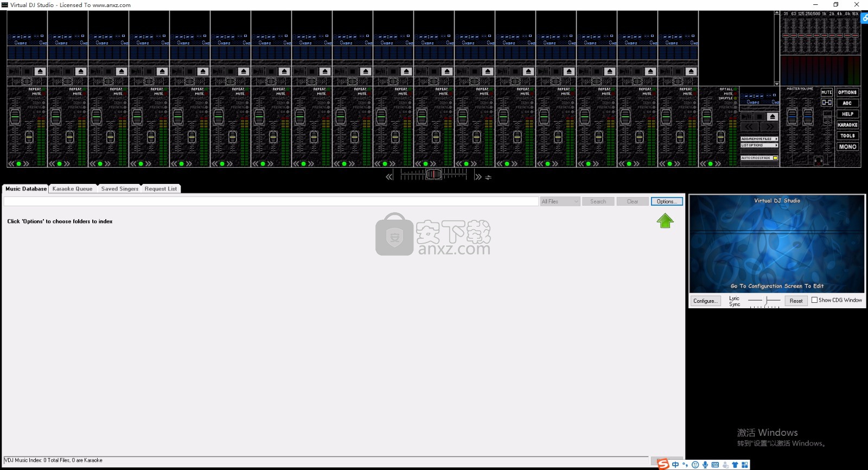868x470 pixels.
Task: Click the 16k equalizer slider
Action: point(856,35)
